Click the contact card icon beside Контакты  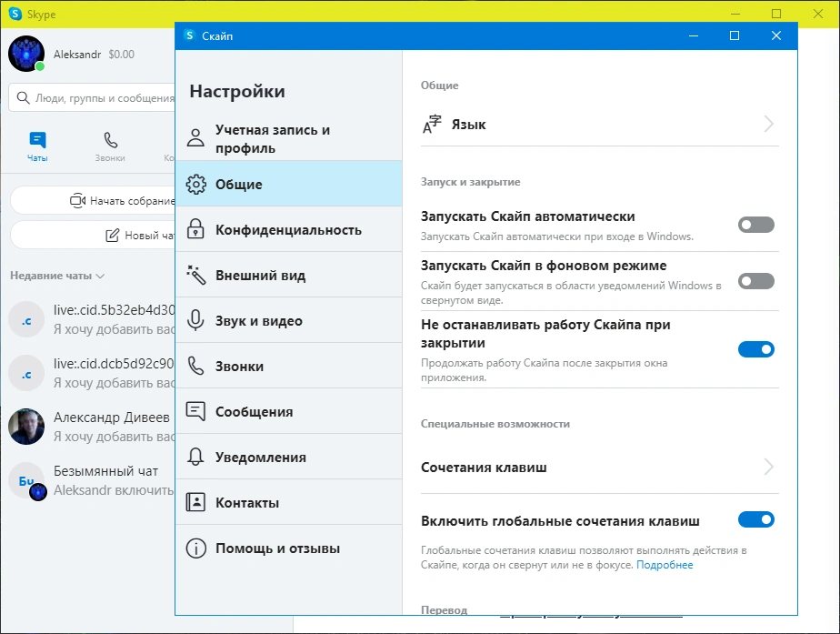(x=195, y=502)
